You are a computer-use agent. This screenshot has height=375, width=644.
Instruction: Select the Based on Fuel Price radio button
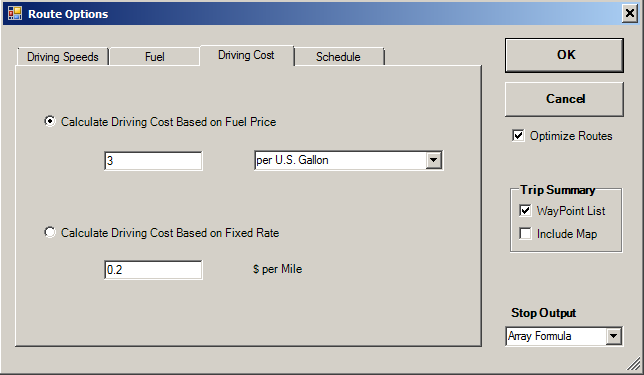(x=50, y=122)
